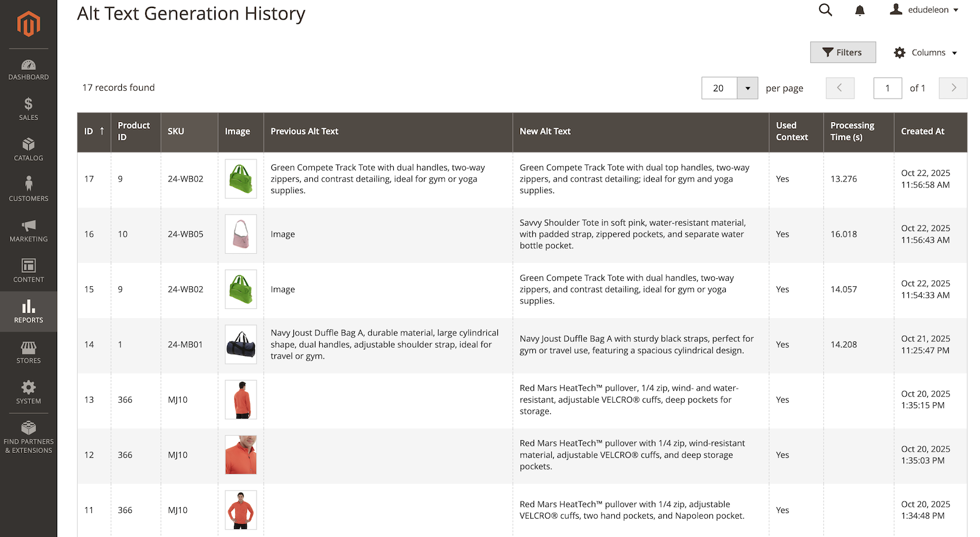
Task: Open the Marketing menu
Action: pyautogui.click(x=28, y=232)
